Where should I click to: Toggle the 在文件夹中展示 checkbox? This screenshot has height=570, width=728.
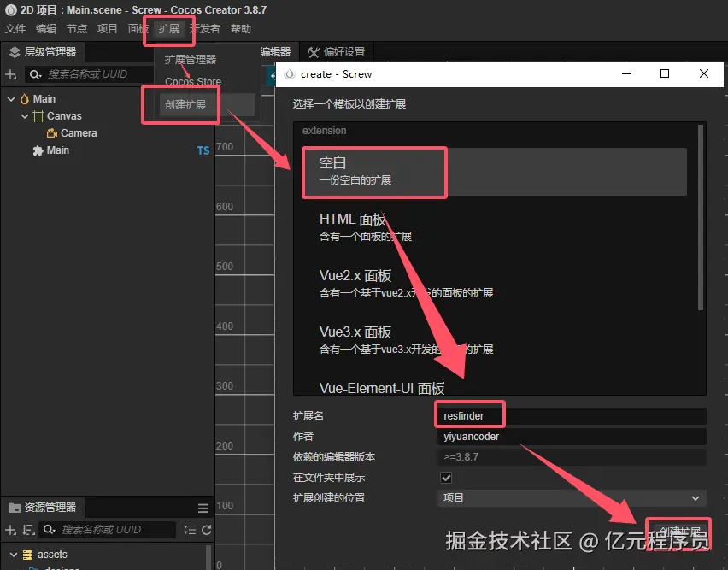[x=446, y=478]
